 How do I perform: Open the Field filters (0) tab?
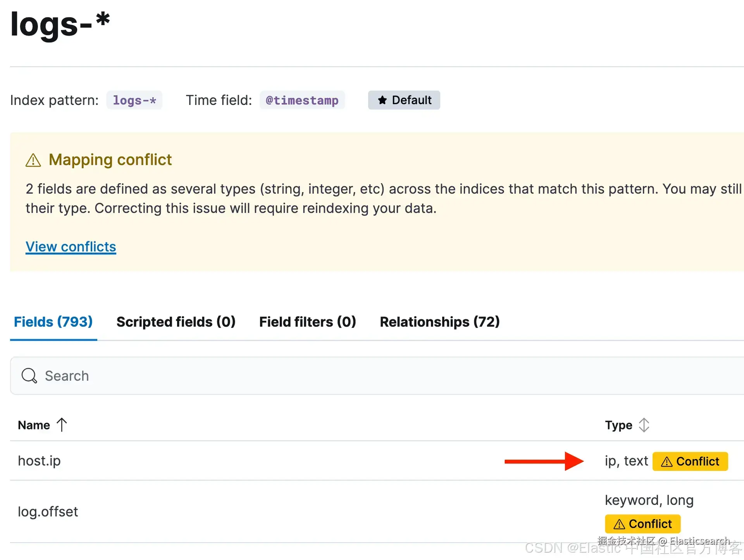(x=307, y=322)
